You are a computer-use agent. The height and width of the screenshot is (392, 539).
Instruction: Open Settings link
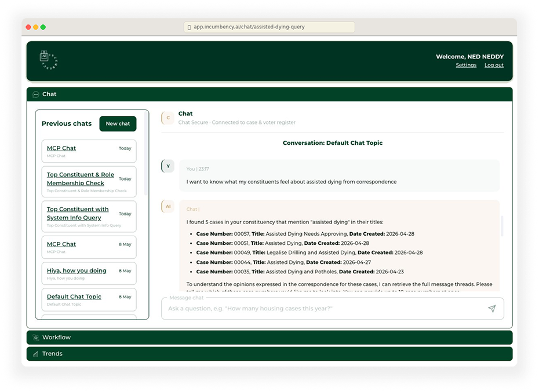pyautogui.click(x=466, y=65)
